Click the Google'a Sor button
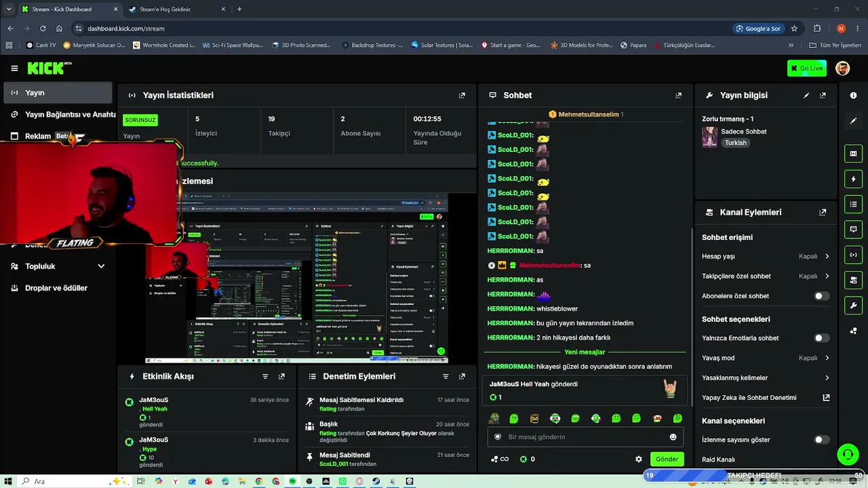Viewport: 868px width, 488px height. [758, 28]
